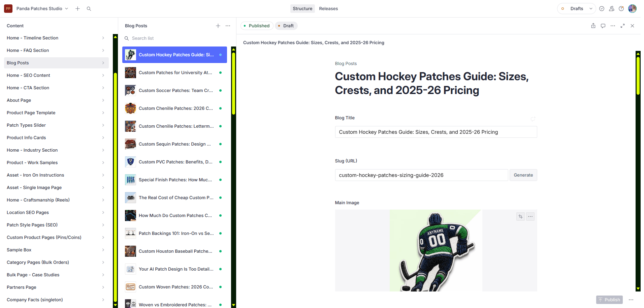
Task: Open the document actions menu beside Publish
Action: (631, 300)
